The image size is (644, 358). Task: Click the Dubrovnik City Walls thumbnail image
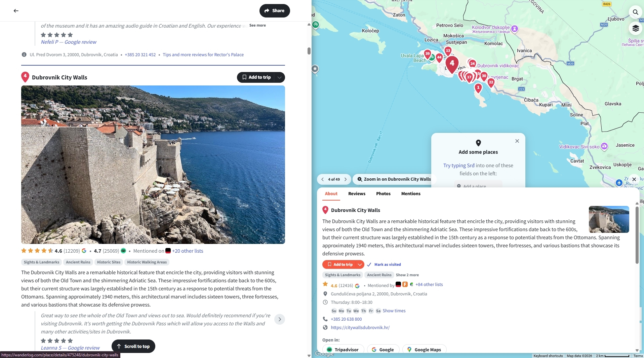[x=609, y=219]
